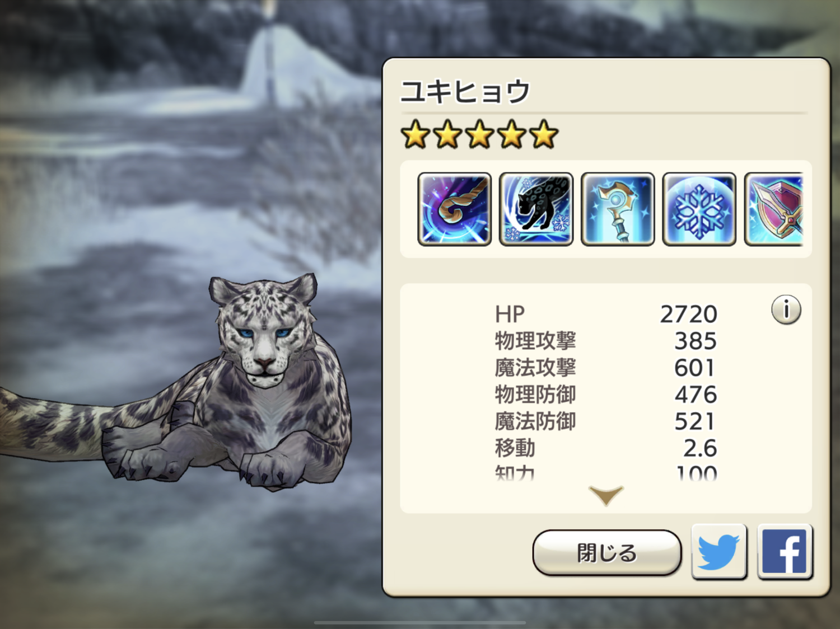Tap the five-star rarity row
Image resolution: width=840 pixels, height=629 pixels.
point(479,135)
